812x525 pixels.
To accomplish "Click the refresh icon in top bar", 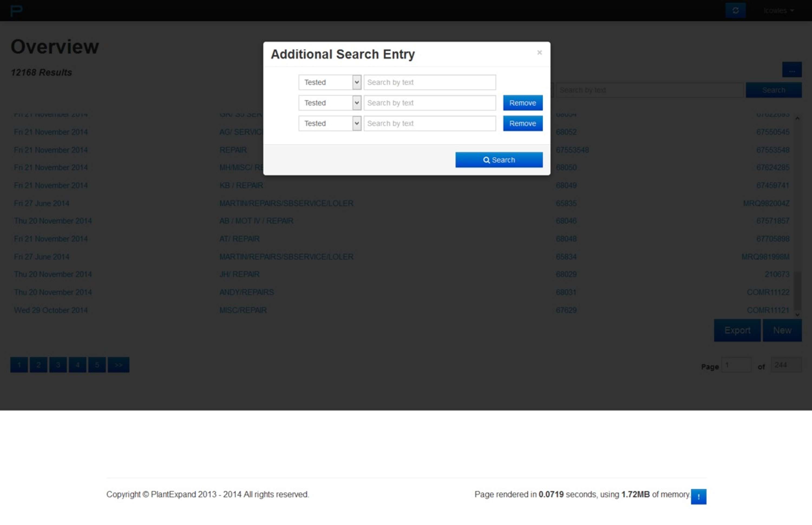I will click(735, 10).
